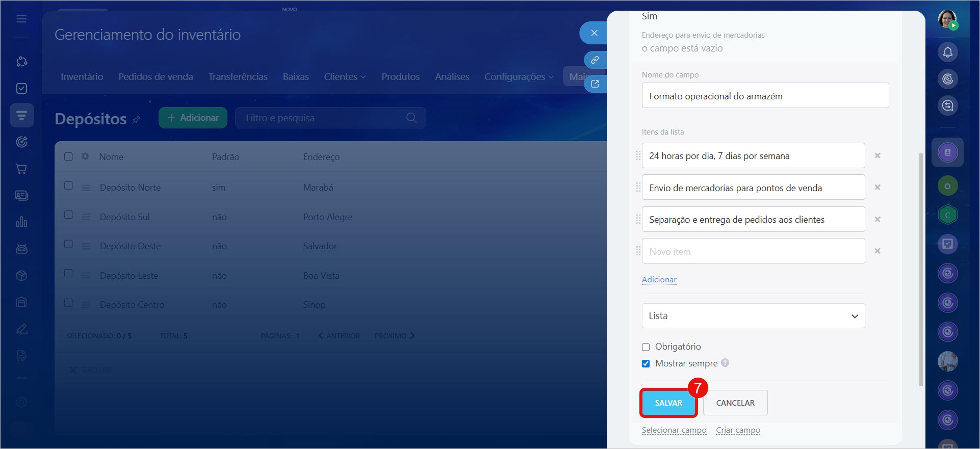Open table settings gear icon
The image size is (980, 449).
point(85,156)
